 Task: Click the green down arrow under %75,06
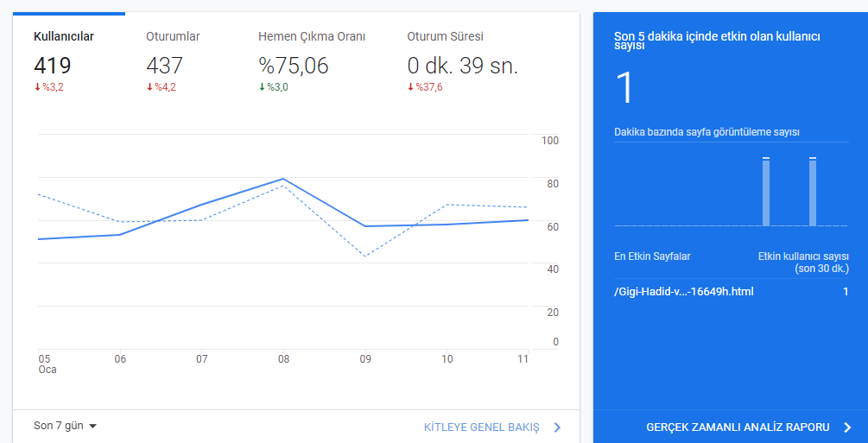(x=262, y=87)
